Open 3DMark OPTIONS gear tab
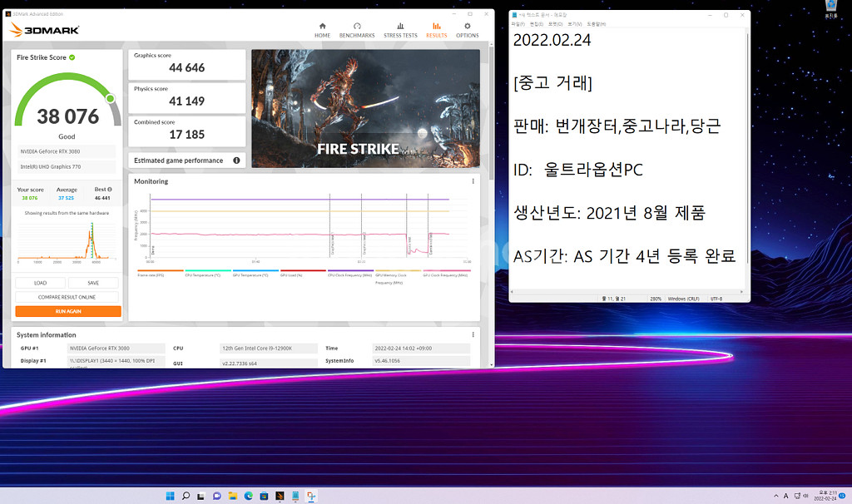Image resolution: width=852 pixels, height=504 pixels. tap(468, 31)
